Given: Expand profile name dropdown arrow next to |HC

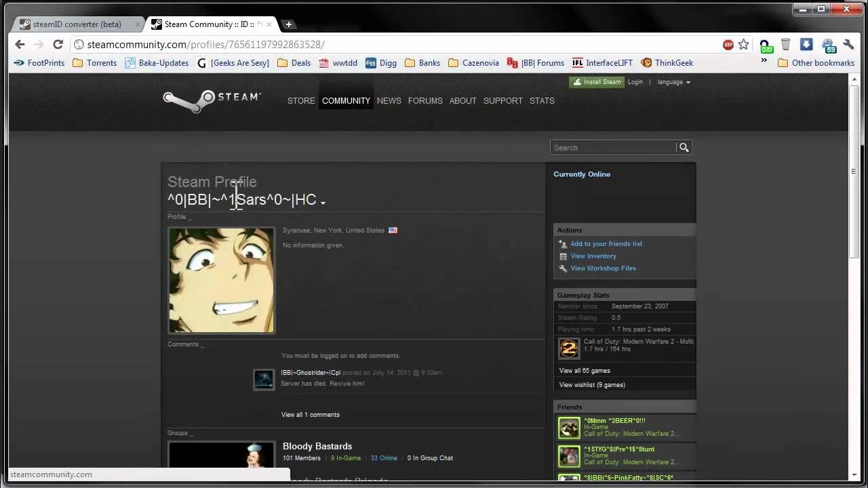Looking at the screenshot, I should (323, 202).
